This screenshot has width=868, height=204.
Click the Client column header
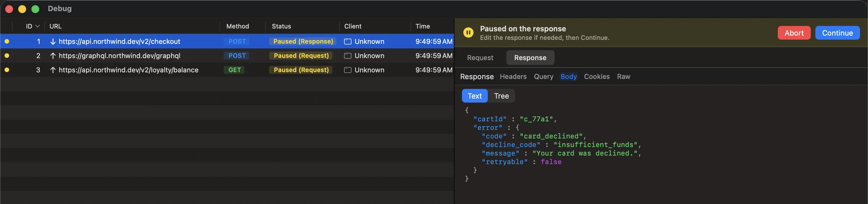353,26
